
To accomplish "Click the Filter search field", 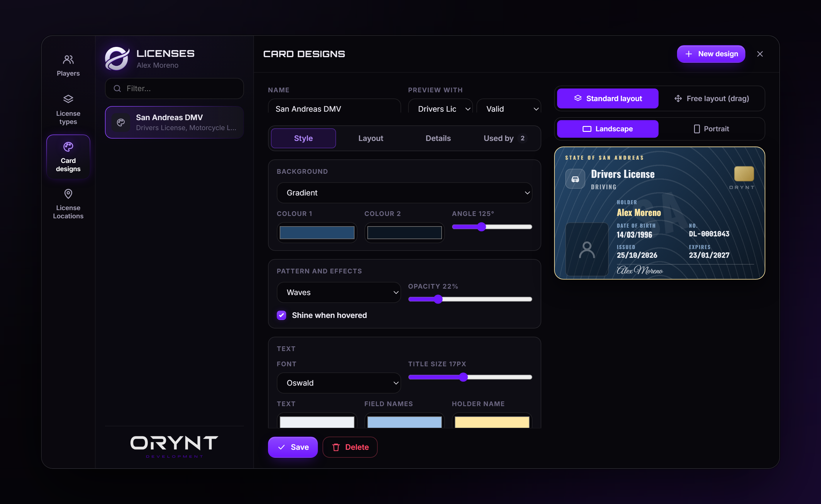I will (174, 88).
